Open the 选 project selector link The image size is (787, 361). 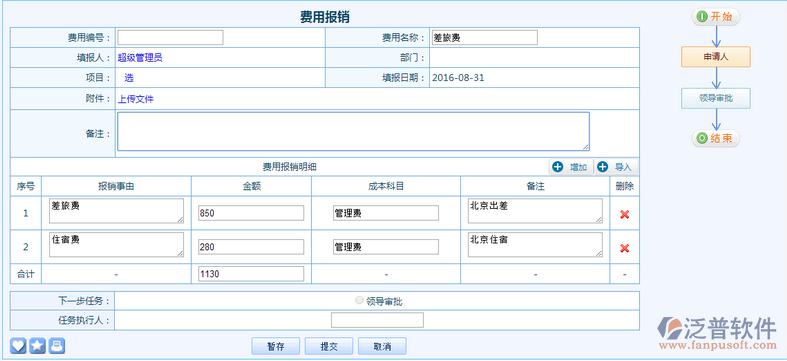129,78
